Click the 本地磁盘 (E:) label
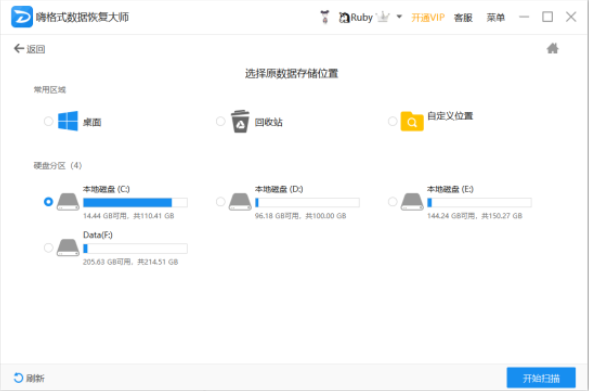This screenshot has width=589, height=391. click(x=450, y=189)
